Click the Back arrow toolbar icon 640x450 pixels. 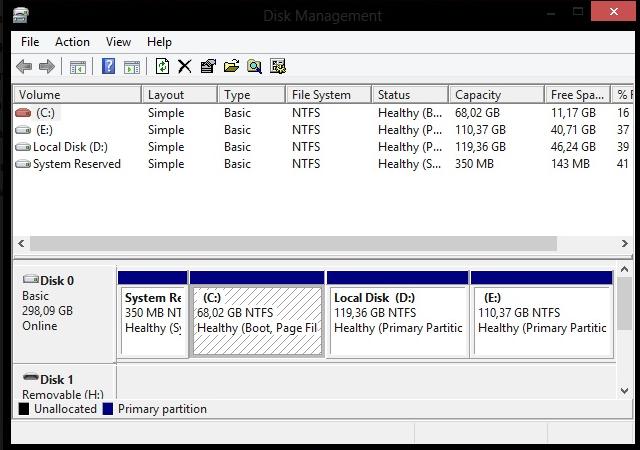click(24, 66)
